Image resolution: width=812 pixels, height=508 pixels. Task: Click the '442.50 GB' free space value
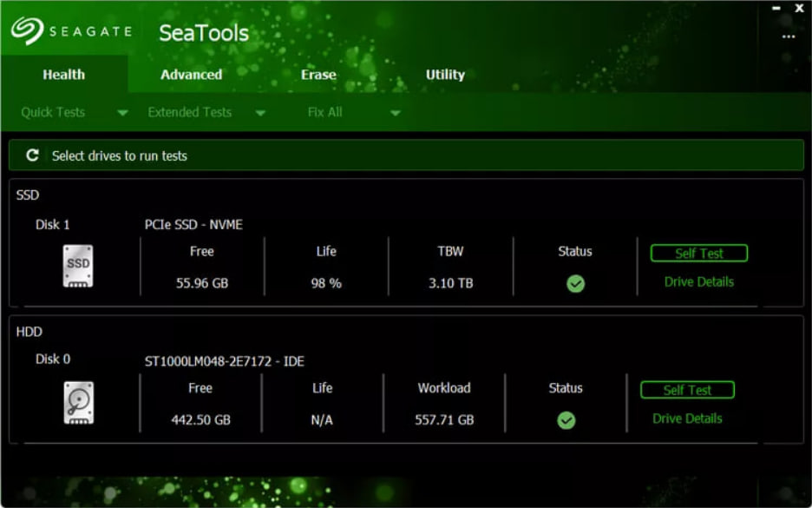tap(201, 420)
